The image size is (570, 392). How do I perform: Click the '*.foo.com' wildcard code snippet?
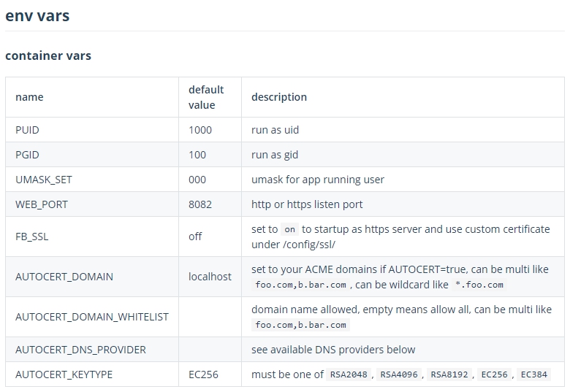tap(479, 285)
